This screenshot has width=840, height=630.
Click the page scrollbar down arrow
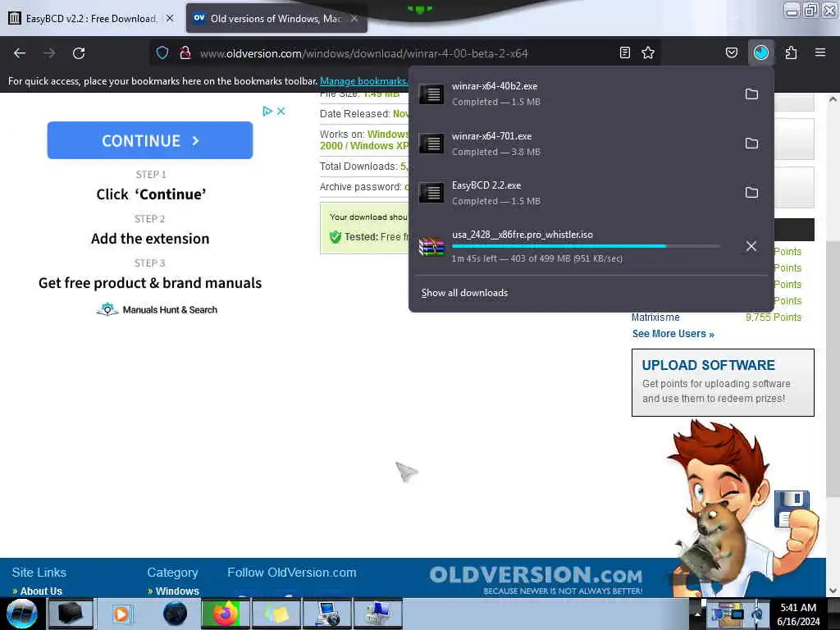click(x=833, y=591)
